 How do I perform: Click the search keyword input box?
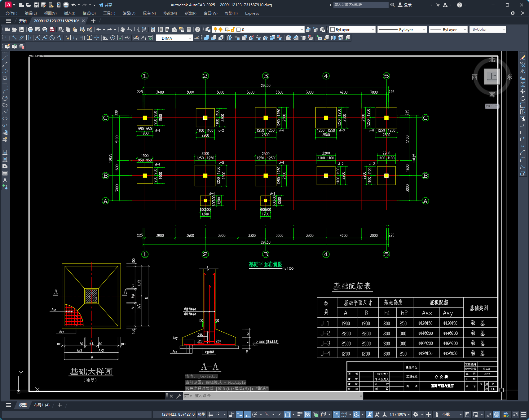point(360,5)
